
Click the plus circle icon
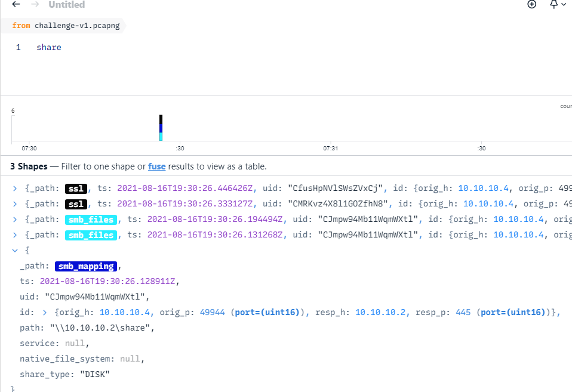[x=532, y=5]
